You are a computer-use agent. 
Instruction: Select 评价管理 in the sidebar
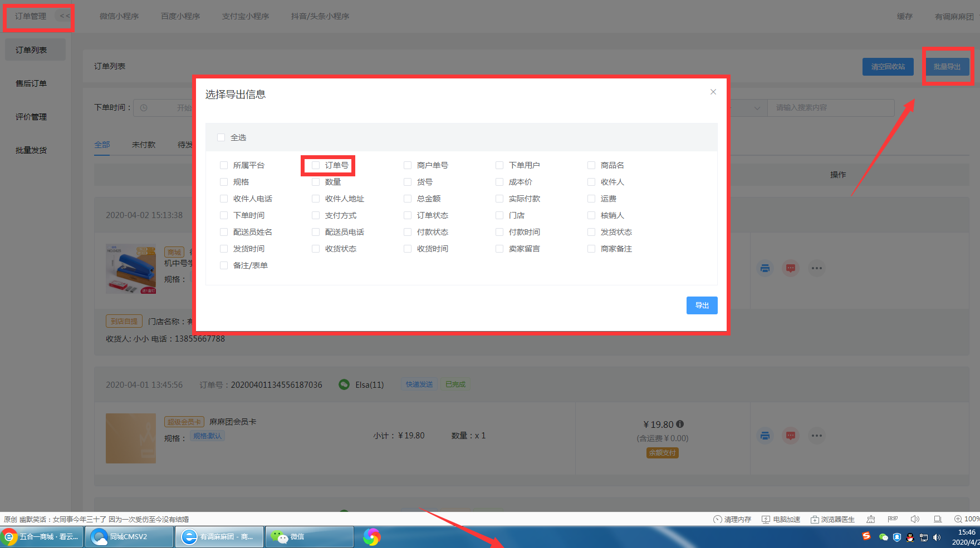(x=31, y=117)
